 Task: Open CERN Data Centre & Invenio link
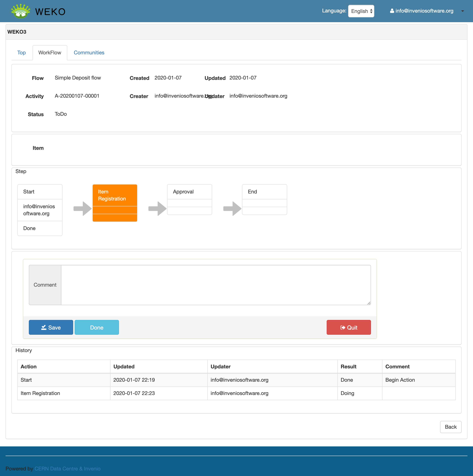[67, 468]
